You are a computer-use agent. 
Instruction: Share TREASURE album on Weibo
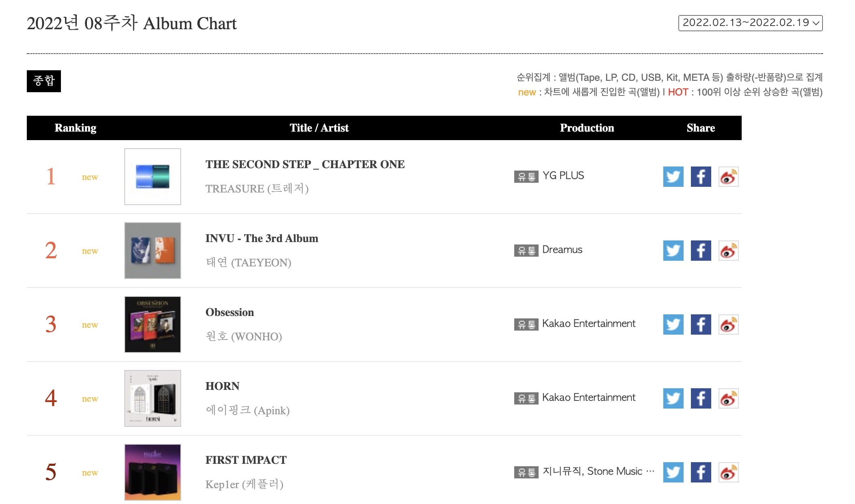[x=728, y=177]
